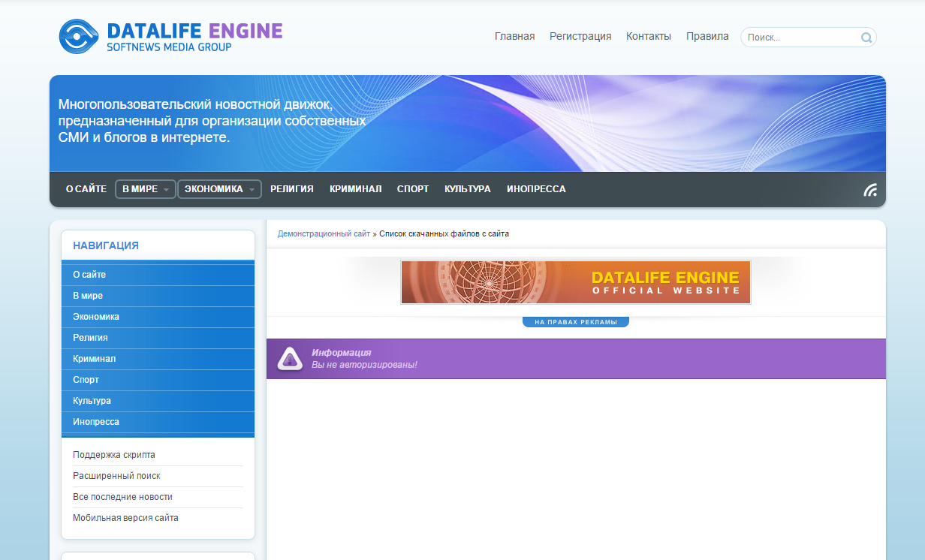The width and height of the screenshot is (925, 560).
Task: Click the warning triangle information icon
Action: pos(290,359)
